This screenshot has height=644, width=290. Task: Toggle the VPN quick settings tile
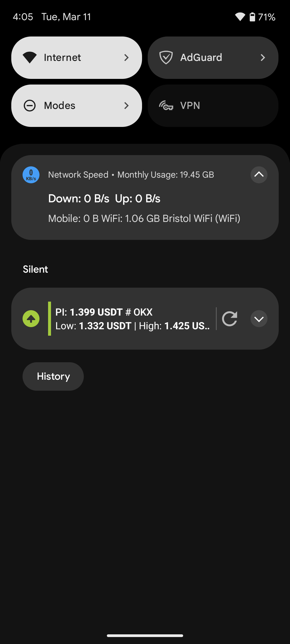213,106
